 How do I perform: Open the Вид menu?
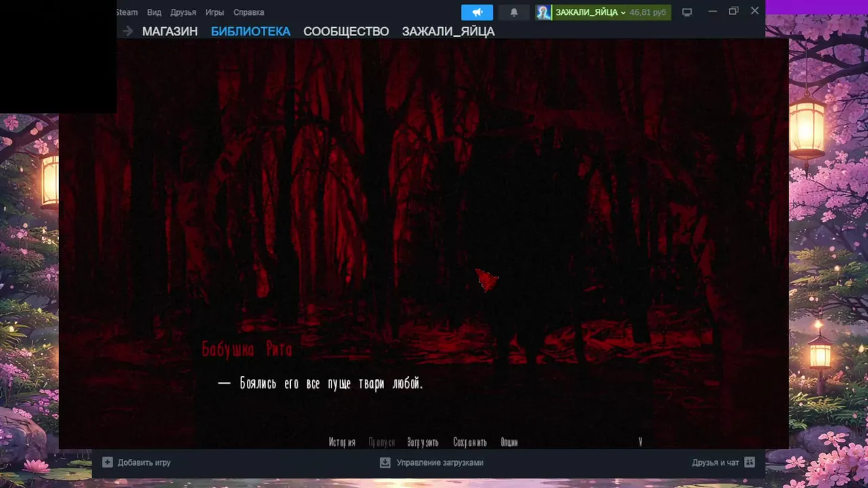tap(154, 12)
